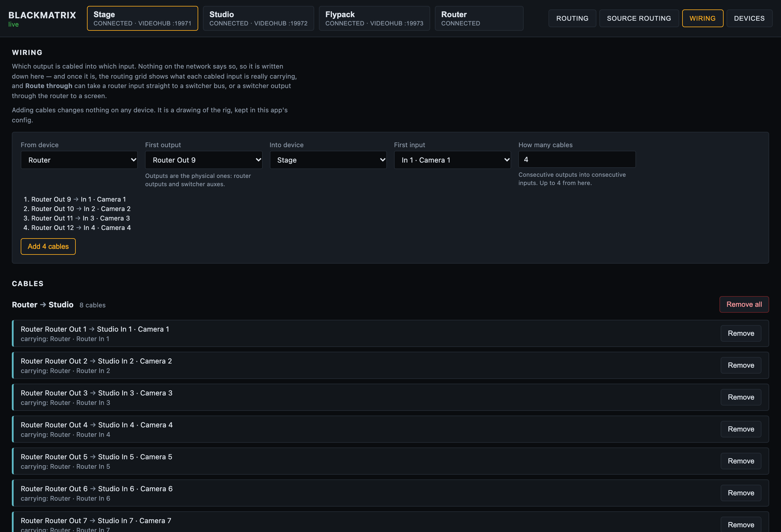
Task: Switch to SOURCE ROUTING tab
Action: point(639,18)
